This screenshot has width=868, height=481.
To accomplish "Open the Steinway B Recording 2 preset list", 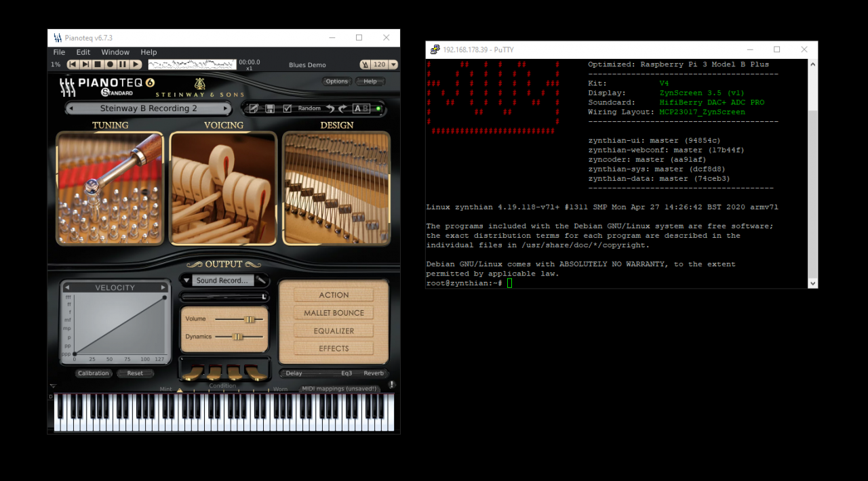I will (x=149, y=108).
